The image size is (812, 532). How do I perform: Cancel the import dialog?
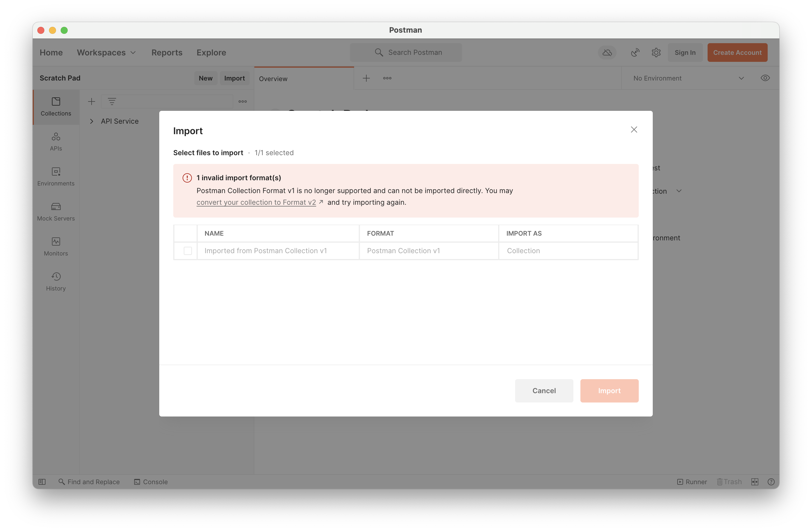coord(544,391)
